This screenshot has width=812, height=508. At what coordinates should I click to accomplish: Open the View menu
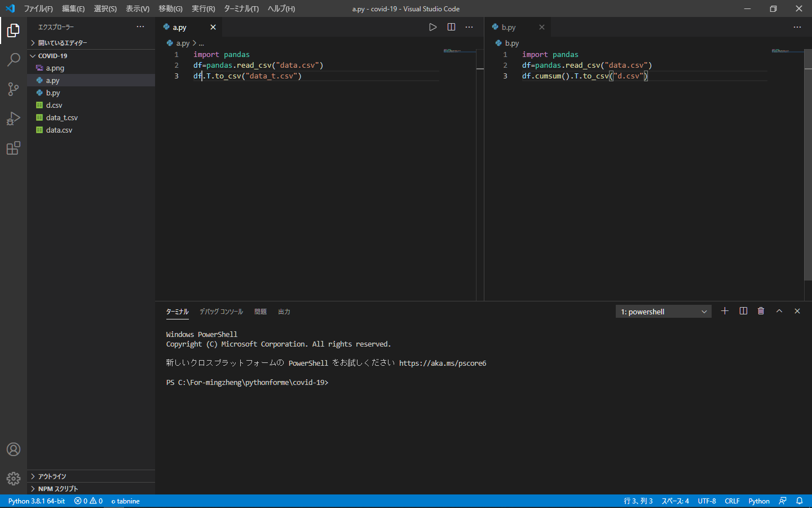[138, 8]
